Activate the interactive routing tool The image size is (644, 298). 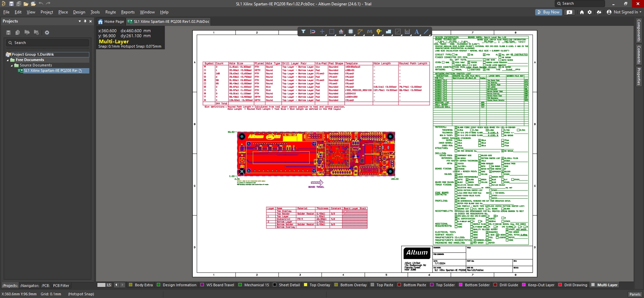click(360, 32)
